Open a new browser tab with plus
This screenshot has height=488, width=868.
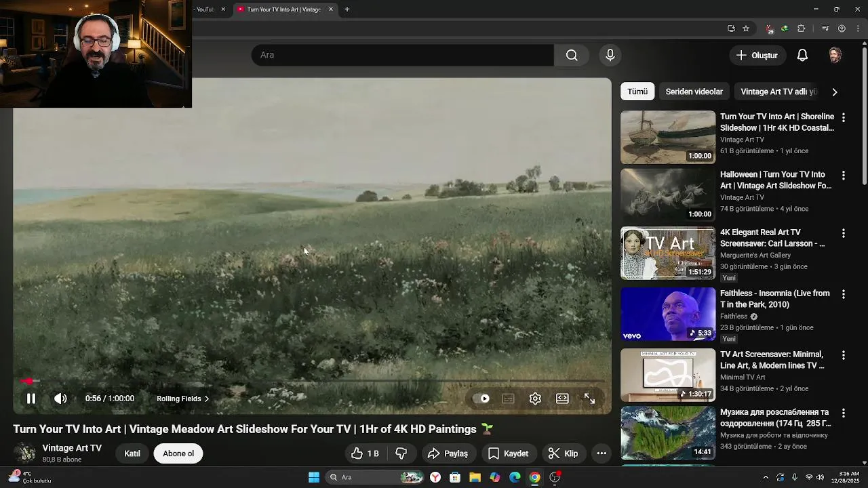tap(347, 9)
